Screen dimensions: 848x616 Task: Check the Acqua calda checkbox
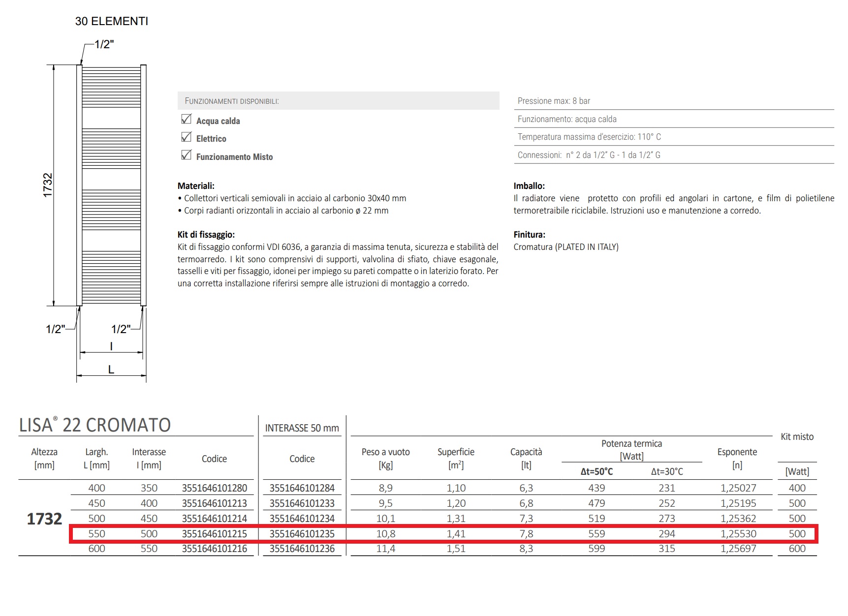[x=187, y=120]
